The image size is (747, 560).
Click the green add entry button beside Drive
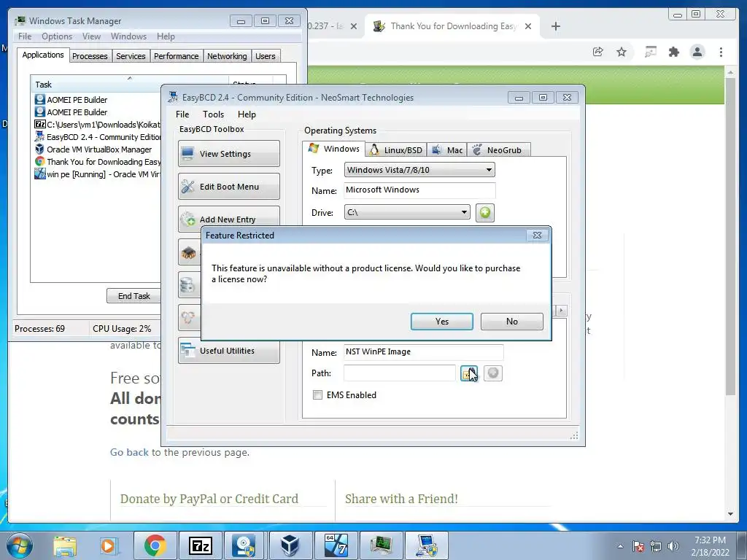(485, 212)
